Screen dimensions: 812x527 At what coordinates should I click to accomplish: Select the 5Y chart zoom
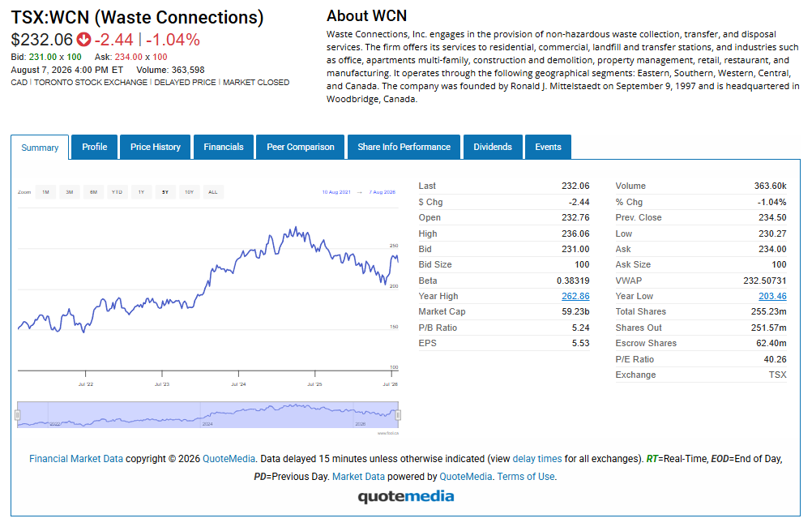165,192
